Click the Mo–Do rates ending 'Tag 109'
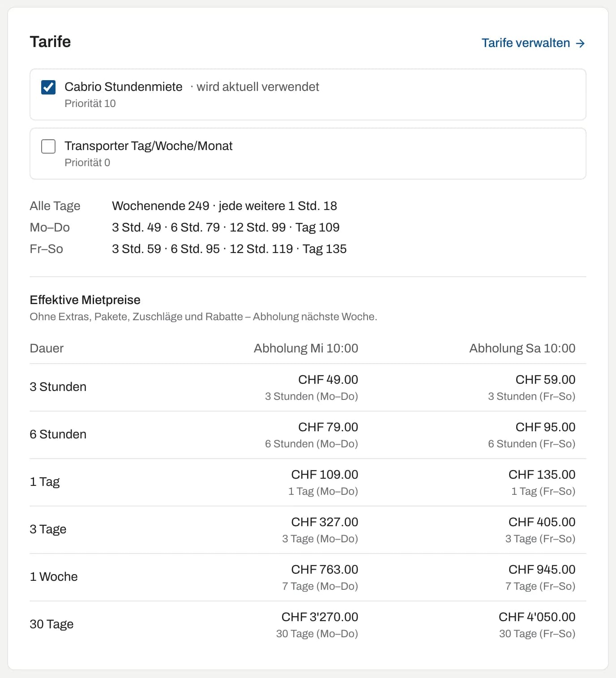616x678 pixels. point(226,227)
